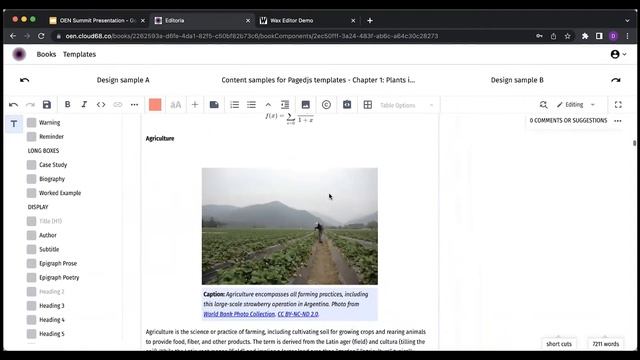640x360 pixels.
Task: Click the undo arrow in the editor toolbar
Action: tap(13, 105)
